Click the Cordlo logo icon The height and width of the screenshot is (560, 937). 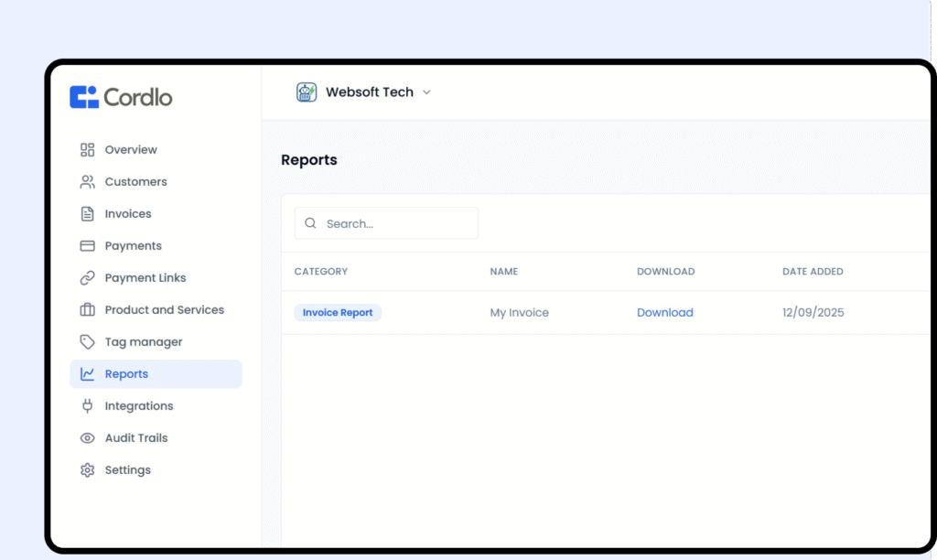click(84, 97)
